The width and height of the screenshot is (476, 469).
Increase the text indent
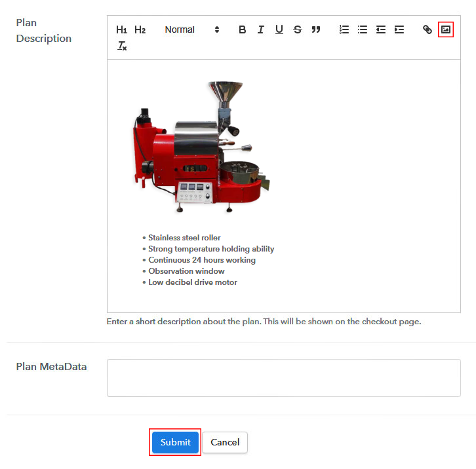tap(399, 29)
